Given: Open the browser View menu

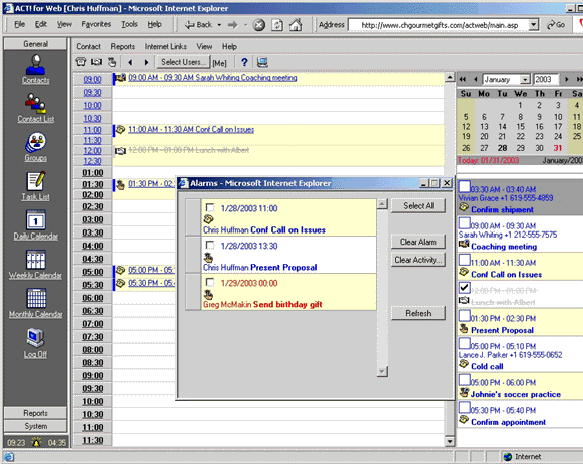Looking at the screenshot, I should (x=64, y=25).
